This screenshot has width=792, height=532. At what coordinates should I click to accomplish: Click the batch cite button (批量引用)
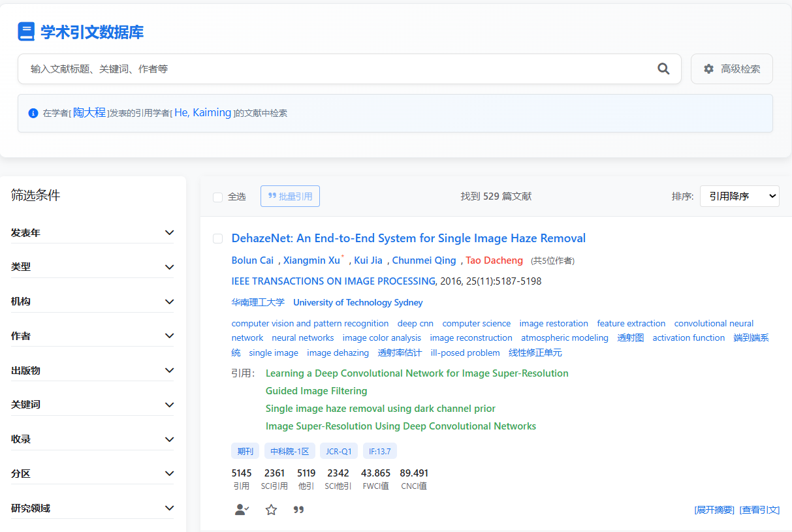290,196
